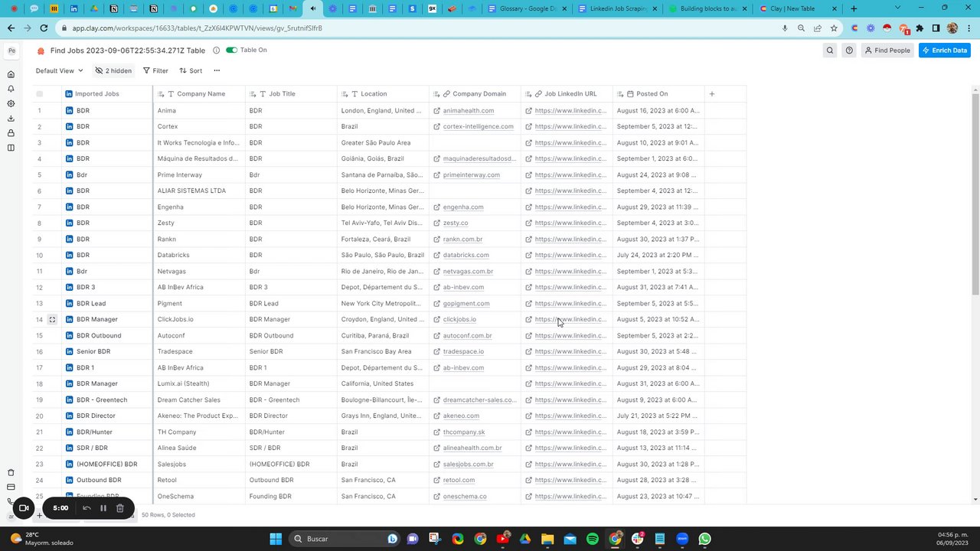Open the Location column header menu

(x=383, y=94)
